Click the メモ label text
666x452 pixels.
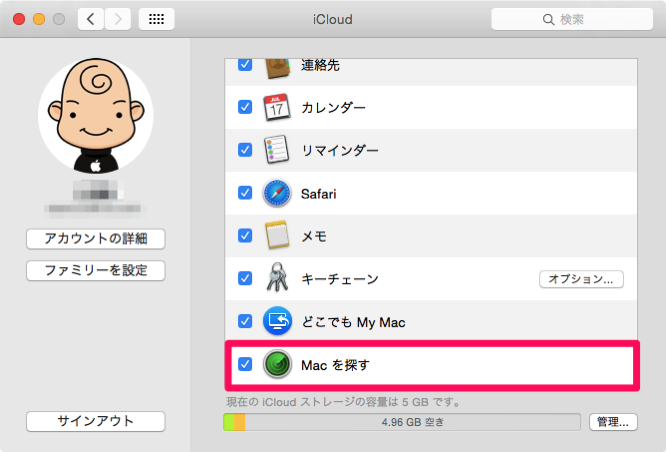pyautogui.click(x=314, y=236)
